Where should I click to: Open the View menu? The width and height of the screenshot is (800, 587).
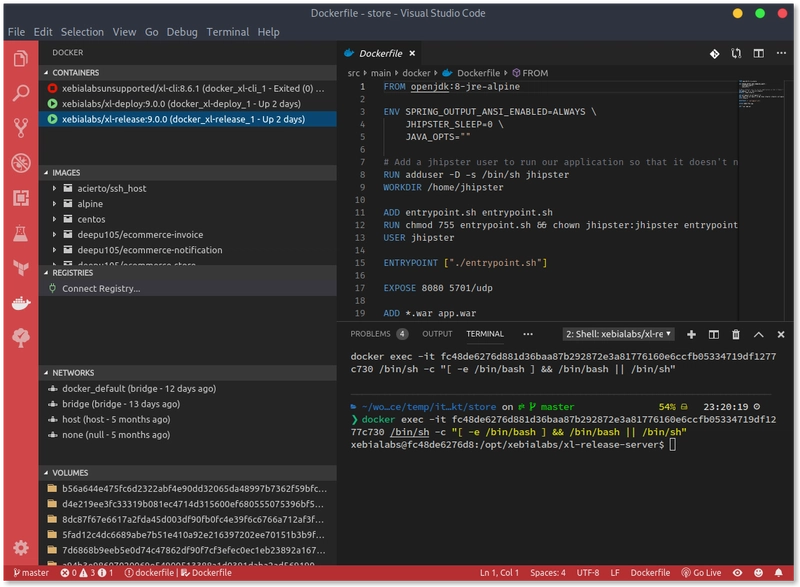pos(124,32)
